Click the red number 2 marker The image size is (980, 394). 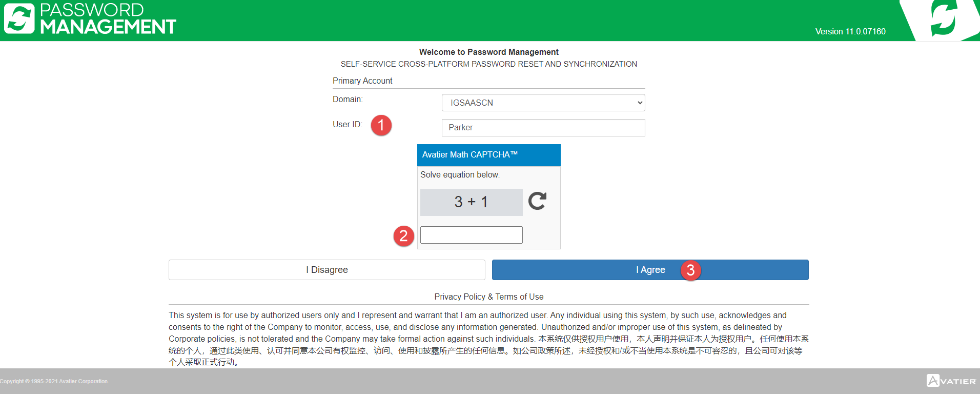pyautogui.click(x=403, y=235)
